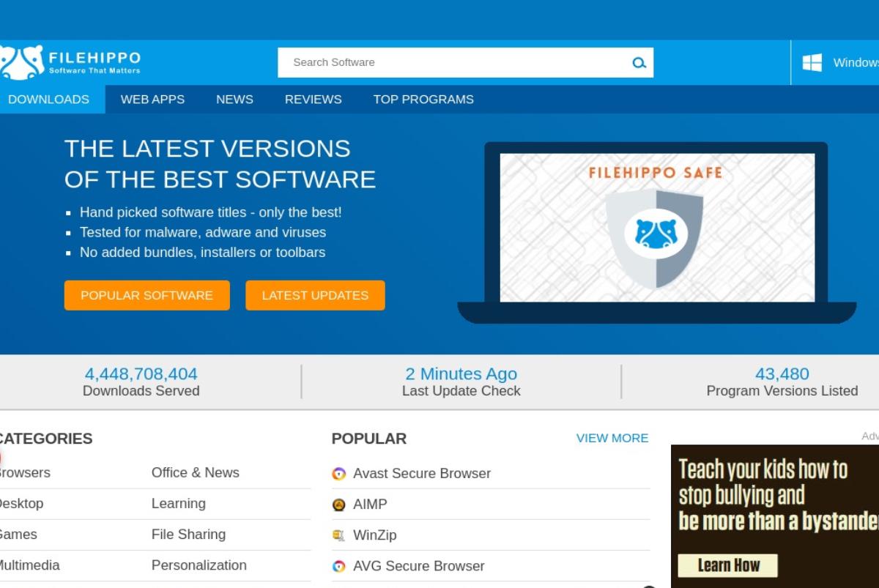Open the Web Apps tab

point(152,100)
